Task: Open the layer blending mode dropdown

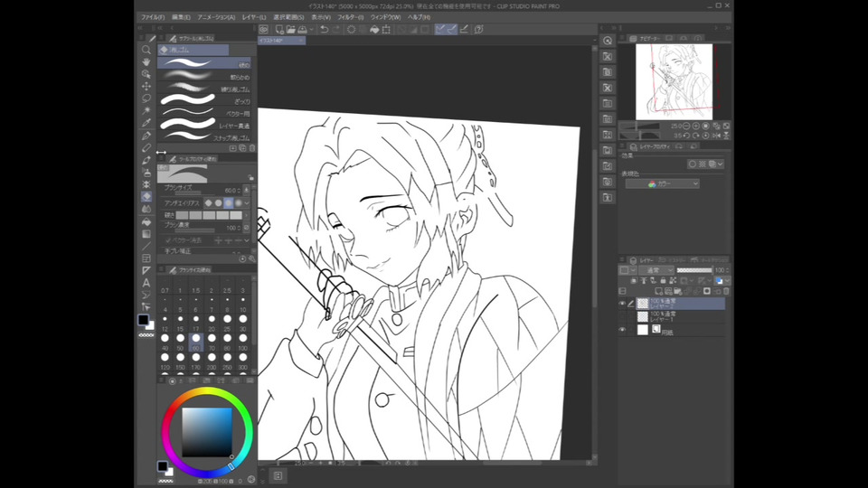Action: point(656,270)
